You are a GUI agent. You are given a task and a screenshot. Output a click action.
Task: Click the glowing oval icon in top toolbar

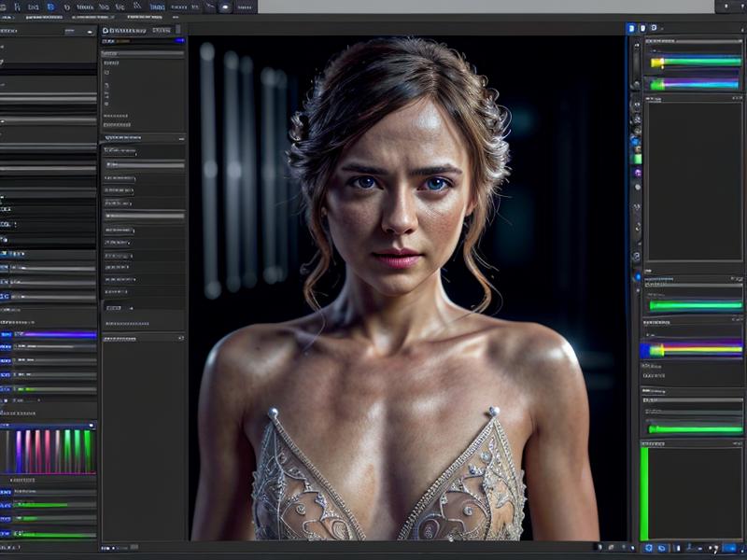(x=225, y=7)
